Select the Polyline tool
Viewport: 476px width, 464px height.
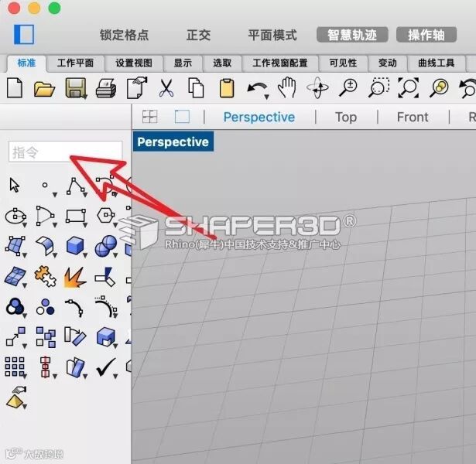tap(75, 186)
